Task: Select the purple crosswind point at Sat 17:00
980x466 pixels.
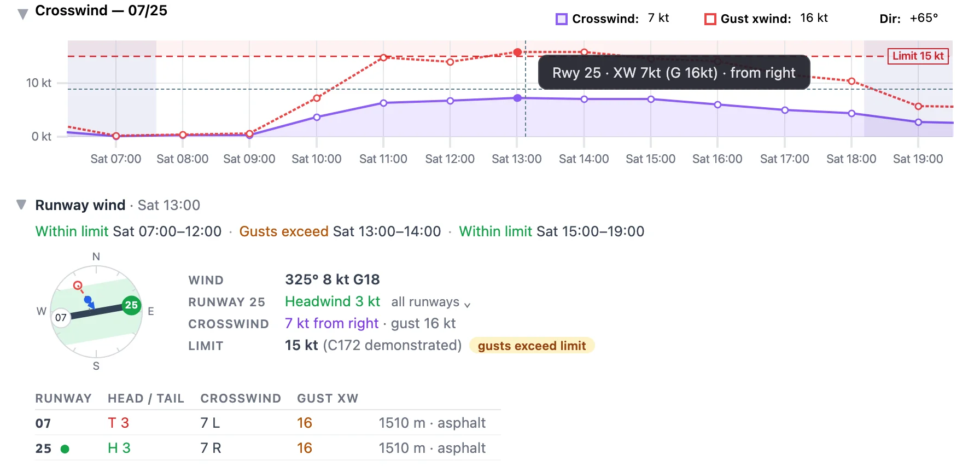Action: click(x=785, y=110)
